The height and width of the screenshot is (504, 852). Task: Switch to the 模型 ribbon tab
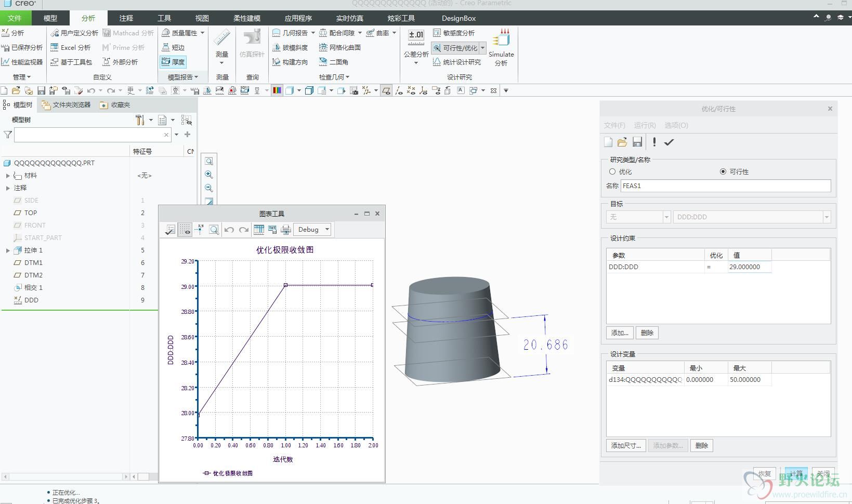(50, 18)
